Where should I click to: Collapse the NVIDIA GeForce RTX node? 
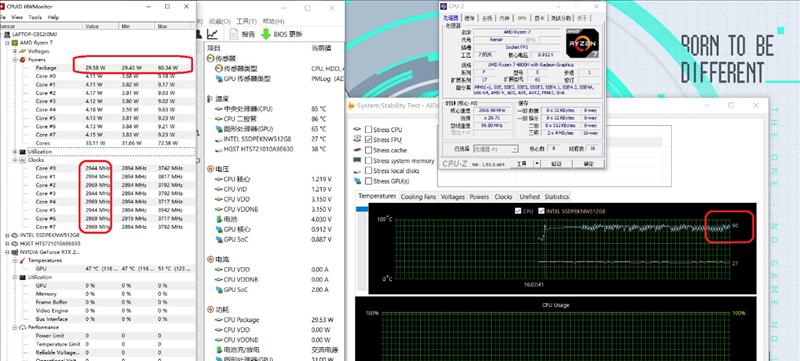pos(7,252)
